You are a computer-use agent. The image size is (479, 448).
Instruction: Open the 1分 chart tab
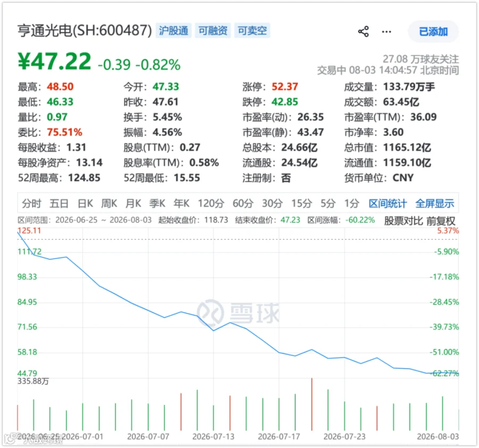[x=352, y=203]
